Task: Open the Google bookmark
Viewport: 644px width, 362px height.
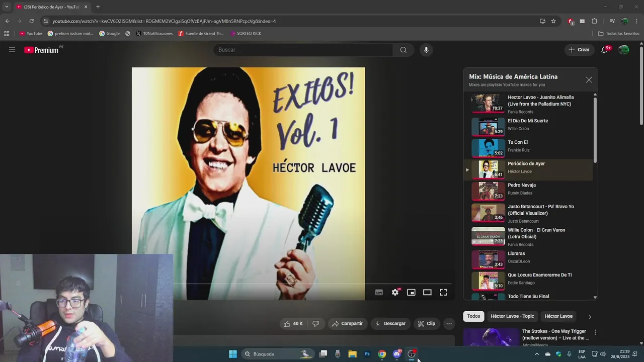Action: [x=110, y=34]
